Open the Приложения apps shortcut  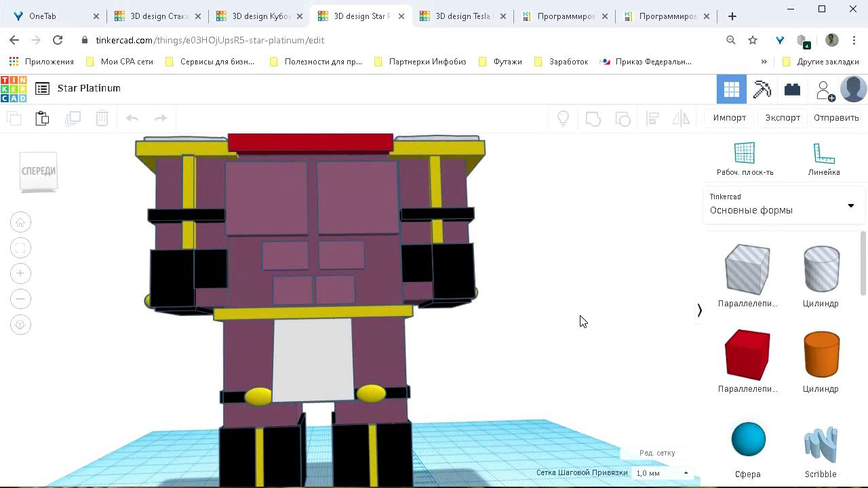[41, 62]
